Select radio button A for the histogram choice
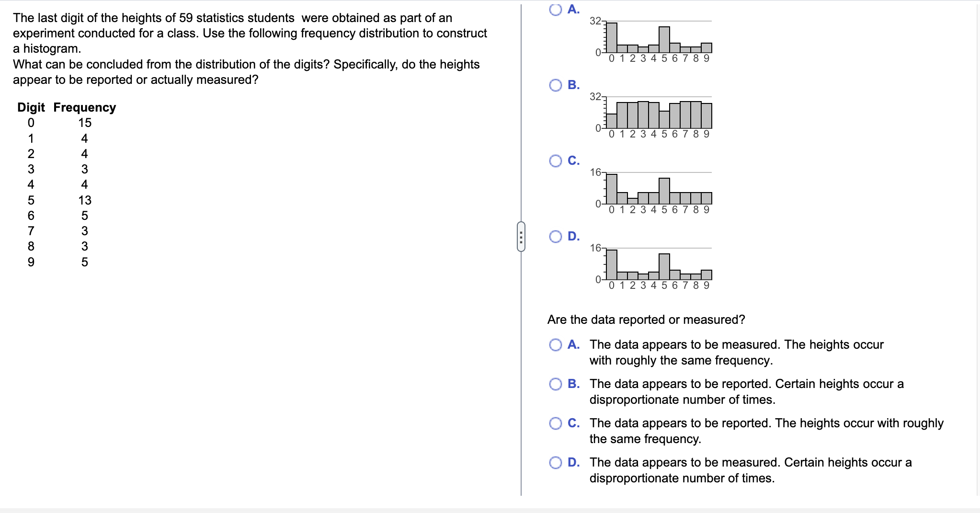Image resolution: width=980 pixels, height=513 pixels. (x=555, y=11)
